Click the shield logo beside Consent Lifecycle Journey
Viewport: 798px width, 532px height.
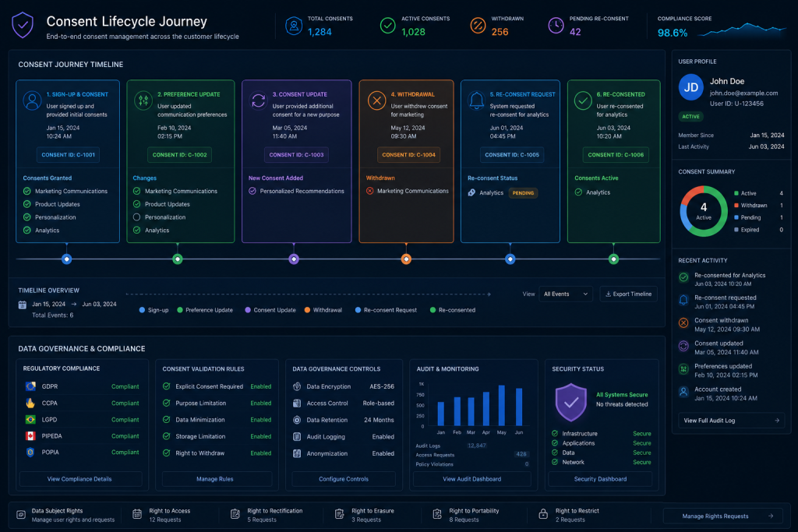click(23, 26)
